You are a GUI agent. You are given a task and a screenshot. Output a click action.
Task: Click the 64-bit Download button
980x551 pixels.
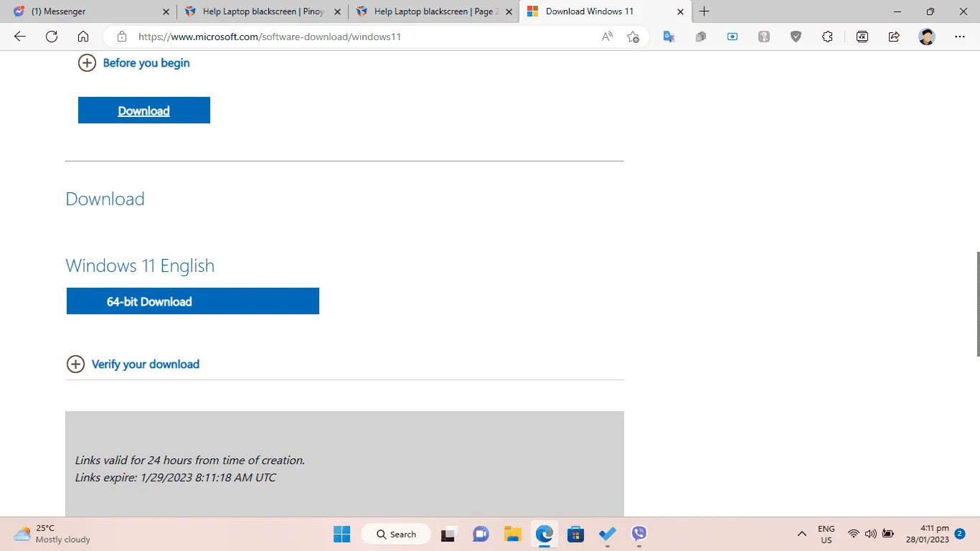[x=193, y=301]
